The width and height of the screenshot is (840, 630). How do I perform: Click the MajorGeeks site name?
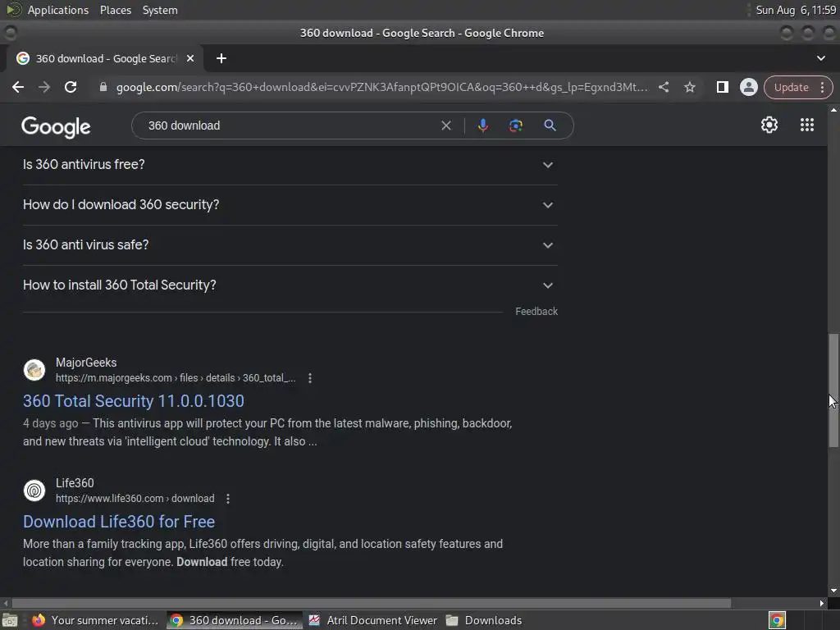[86, 363]
